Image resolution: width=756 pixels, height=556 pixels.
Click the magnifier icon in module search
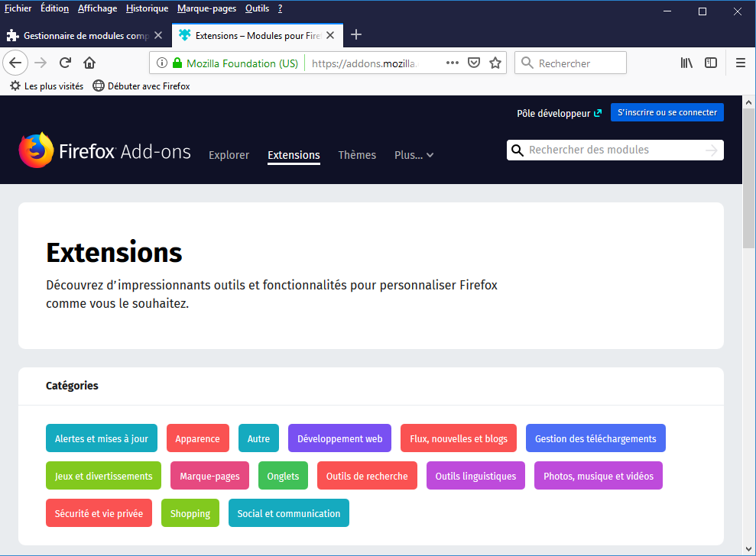pyautogui.click(x=517, y=150)
